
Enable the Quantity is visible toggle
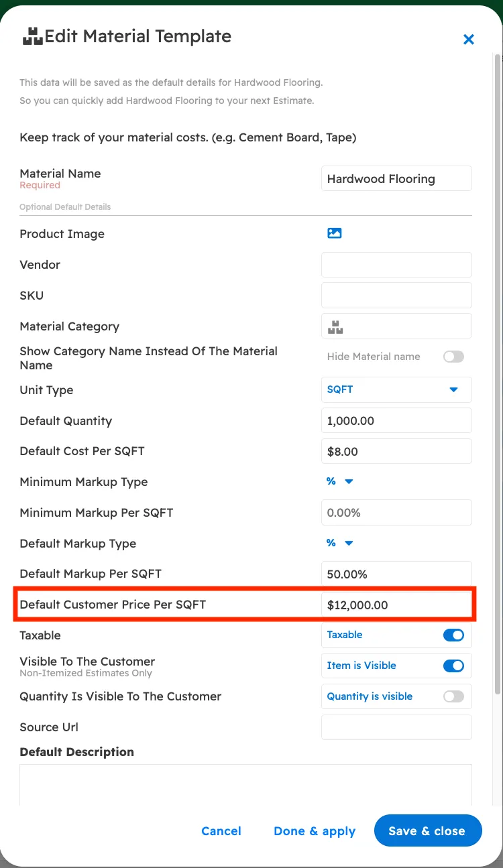coord(453,696)
